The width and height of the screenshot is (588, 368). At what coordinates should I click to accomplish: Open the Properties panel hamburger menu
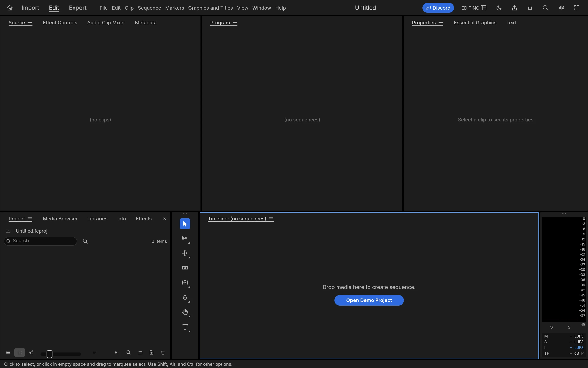click(x=441, y=23)
